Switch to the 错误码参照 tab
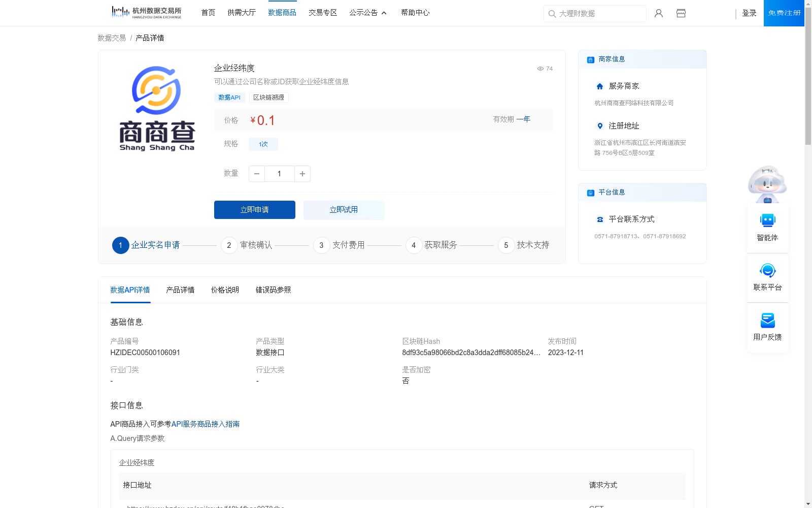Screen dimensions: 812x508 click(273, 290)
